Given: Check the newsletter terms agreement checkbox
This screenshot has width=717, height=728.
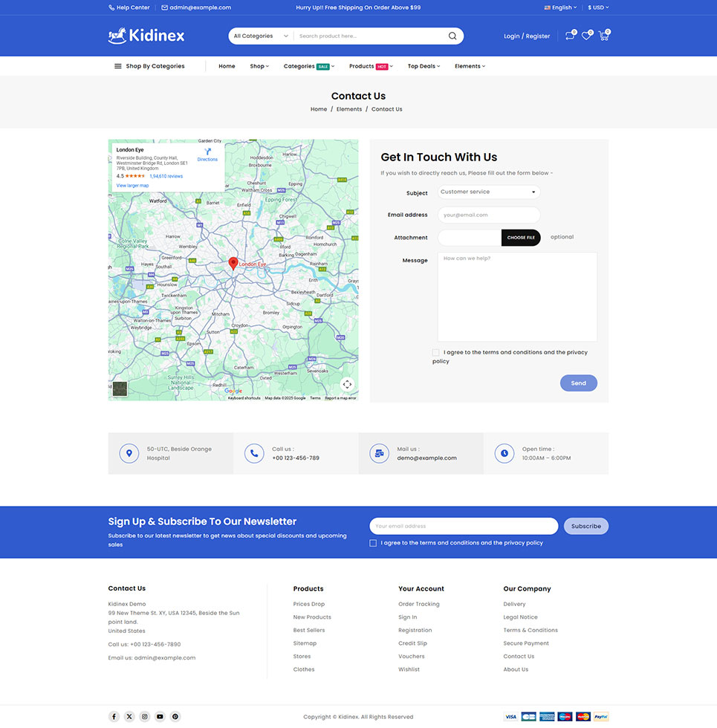Looking at the screenshot, I should (x=373, y=543).
